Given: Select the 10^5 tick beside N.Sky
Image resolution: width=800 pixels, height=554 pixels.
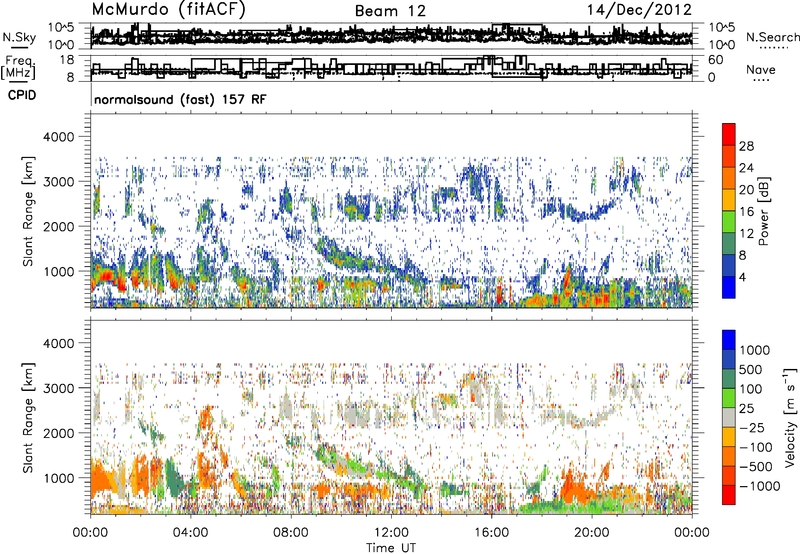Looking at the screenshot, I should tap(62, 27).
